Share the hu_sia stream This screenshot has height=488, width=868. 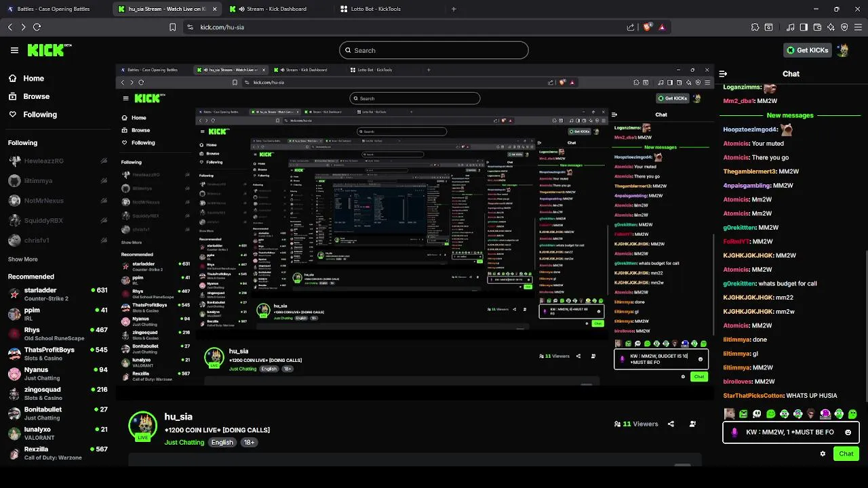(x=671, y=424)
